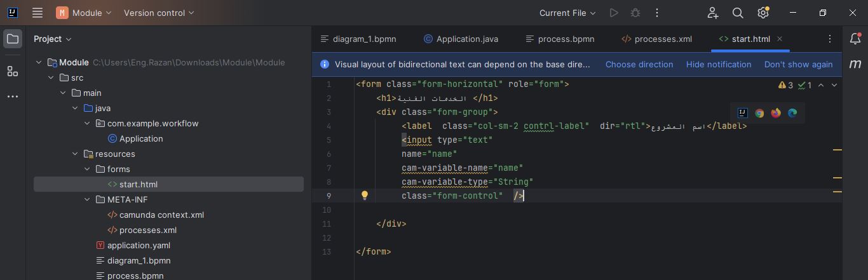This screenshot has width=868, height=280.
Task: Click Don't show again link
Action: [798, 64]
